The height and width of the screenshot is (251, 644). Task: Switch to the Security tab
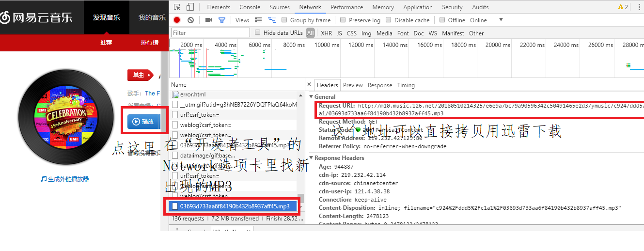tap(452, 7)
